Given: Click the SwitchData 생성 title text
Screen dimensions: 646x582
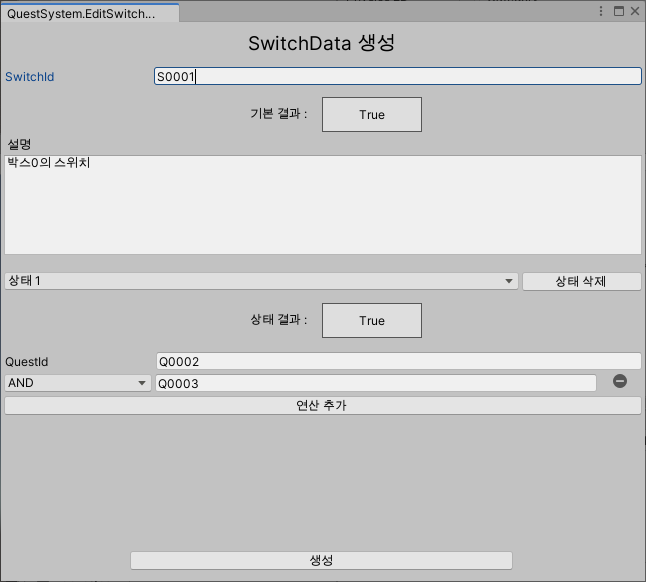Looking at the screenshot, I should coord(322,44).
